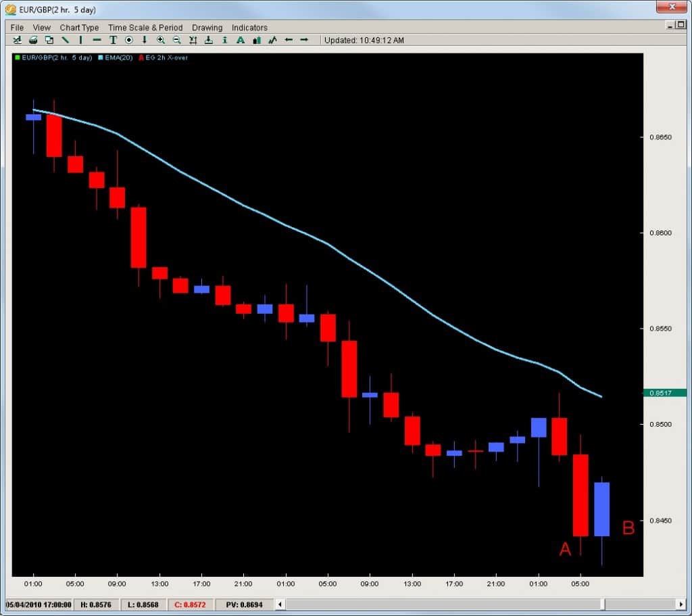
Task: Click the first 21:00 time axis label
Action: tap(243, 584)
